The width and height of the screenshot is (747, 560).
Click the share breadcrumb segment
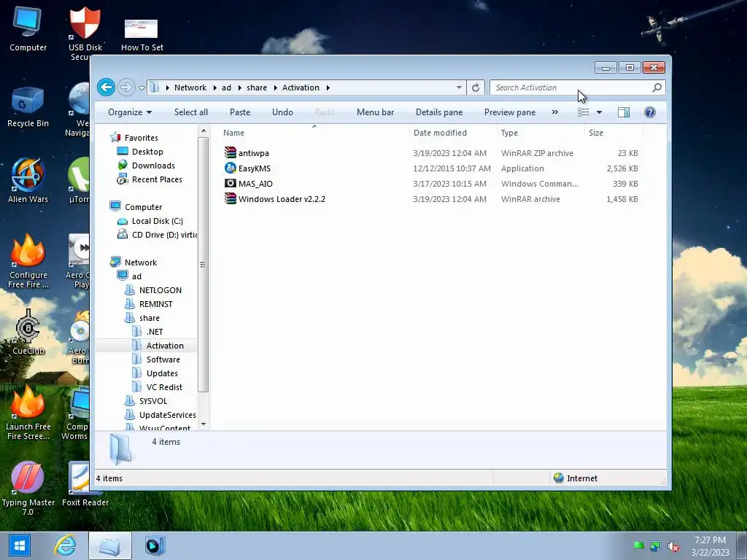[257, 87]
